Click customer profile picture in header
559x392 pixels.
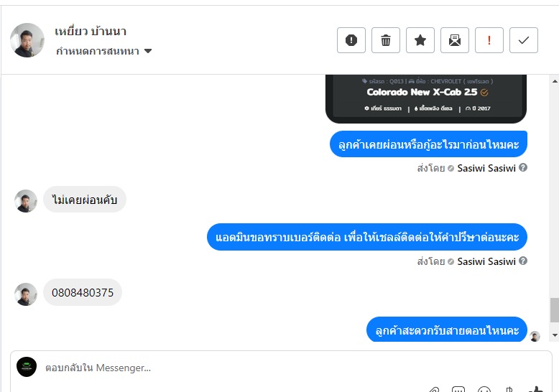tap(27, 40)
